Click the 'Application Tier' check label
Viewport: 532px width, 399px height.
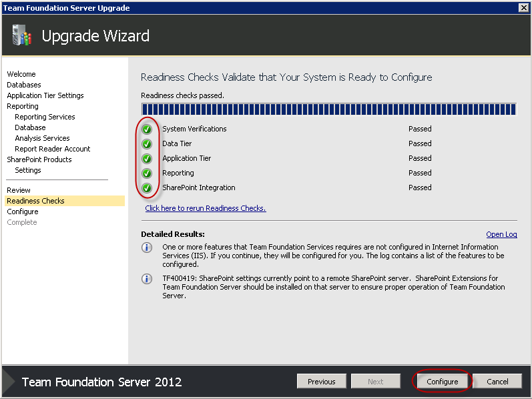pos(187,158)
